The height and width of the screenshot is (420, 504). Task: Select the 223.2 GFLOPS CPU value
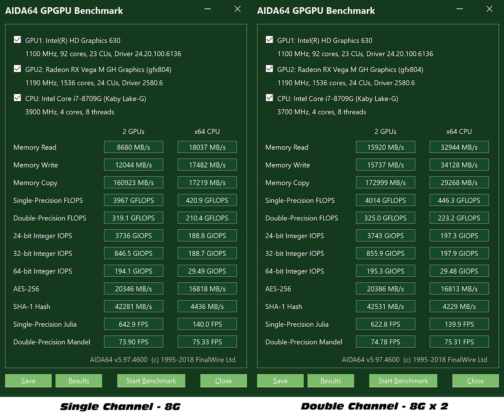[459, 218]
